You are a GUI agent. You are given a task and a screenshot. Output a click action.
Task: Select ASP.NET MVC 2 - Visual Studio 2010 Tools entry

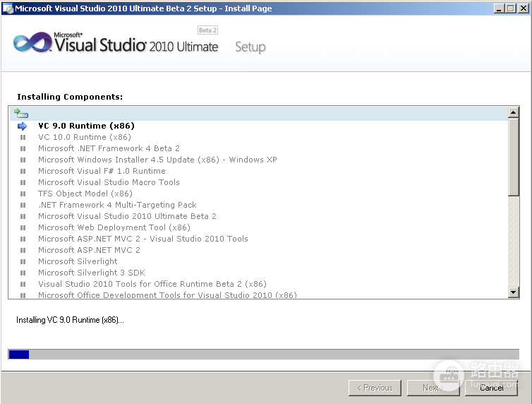pyautogui.click(x=143, y=239)
